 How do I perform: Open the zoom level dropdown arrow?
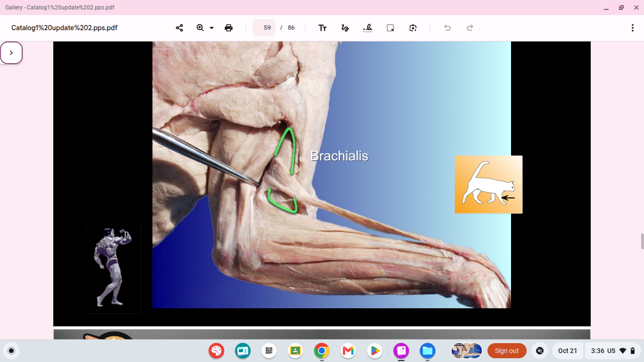point(212,28)
